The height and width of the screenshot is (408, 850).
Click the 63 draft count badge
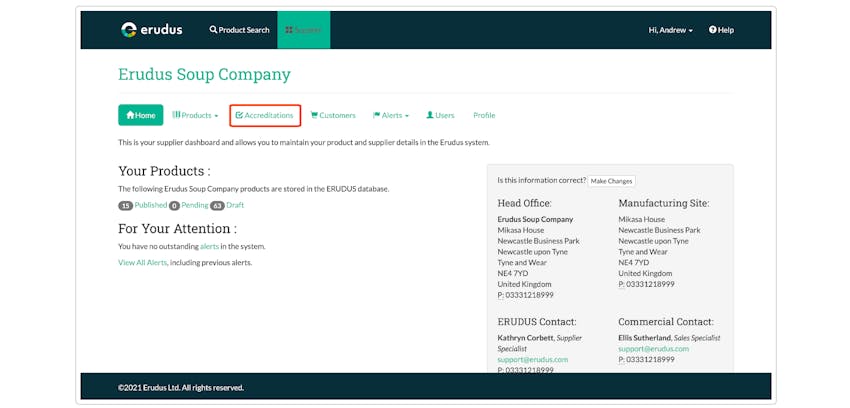click(217, 206)
